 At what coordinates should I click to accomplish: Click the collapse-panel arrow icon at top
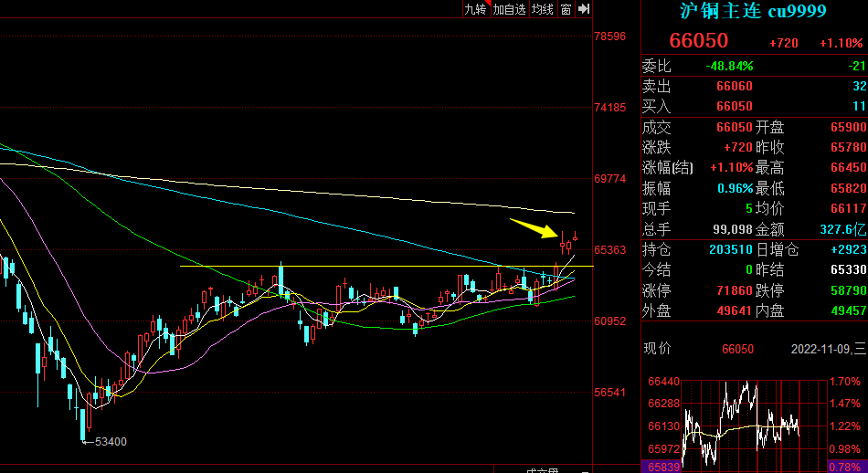pyautogui.click(x=584, y=9)
